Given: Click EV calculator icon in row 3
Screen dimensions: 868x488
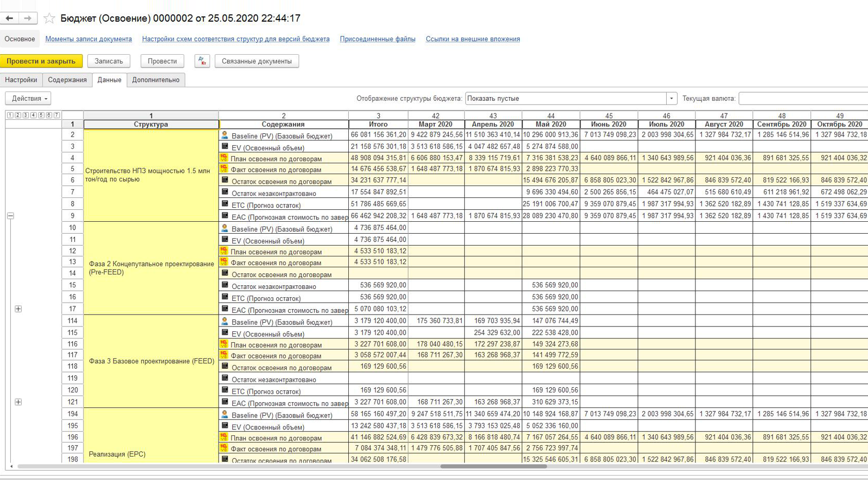Looking at the screenshot, I should coord(225,146).
